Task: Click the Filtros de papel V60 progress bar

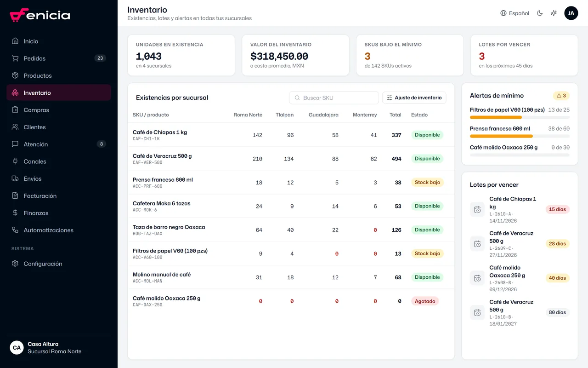Action: [520, 117]
